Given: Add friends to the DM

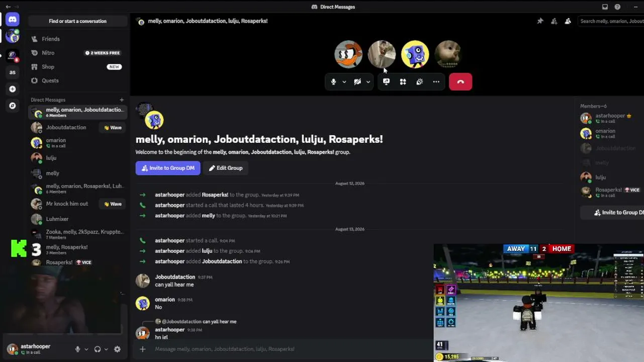Looking at the screenshot, I should (554, 21).
